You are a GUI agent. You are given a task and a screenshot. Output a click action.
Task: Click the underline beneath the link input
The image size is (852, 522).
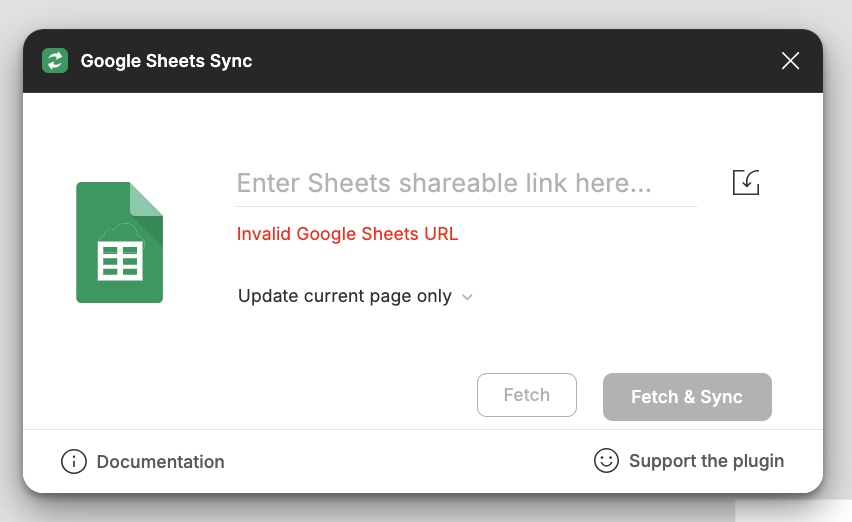coord(465,206)
